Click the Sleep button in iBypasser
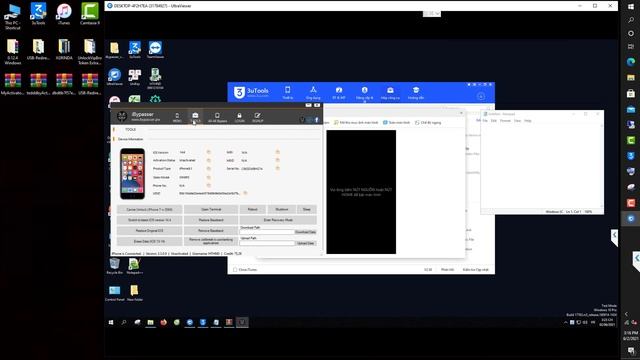The width and height of the screenshot is (640, 360). (x=307, y=209)
